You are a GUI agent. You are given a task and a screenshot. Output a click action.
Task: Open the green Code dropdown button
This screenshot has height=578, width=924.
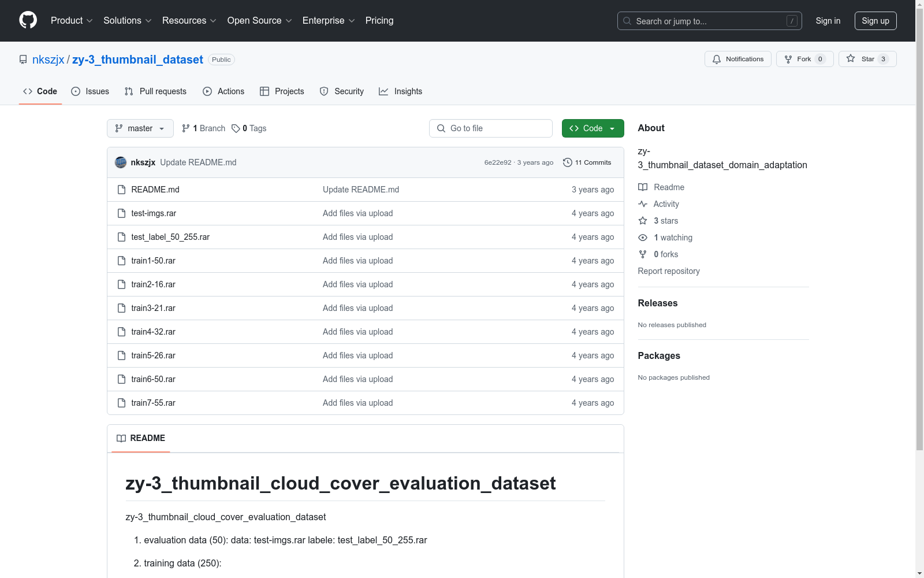coord(593,128)
